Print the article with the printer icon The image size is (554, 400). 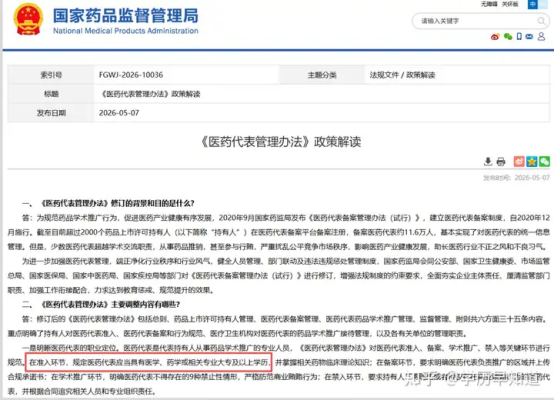point(501,161)
